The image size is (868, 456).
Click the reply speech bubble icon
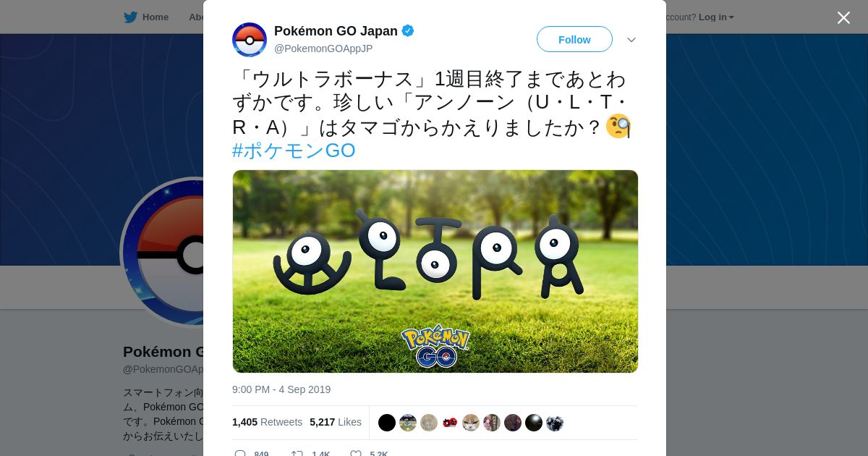tap(240, 454)
